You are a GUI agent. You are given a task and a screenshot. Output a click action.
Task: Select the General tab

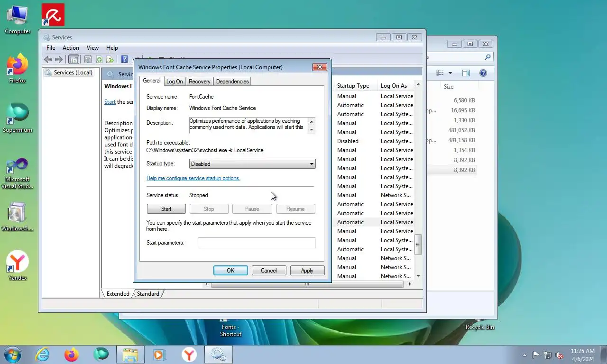(x=152, y=81)
